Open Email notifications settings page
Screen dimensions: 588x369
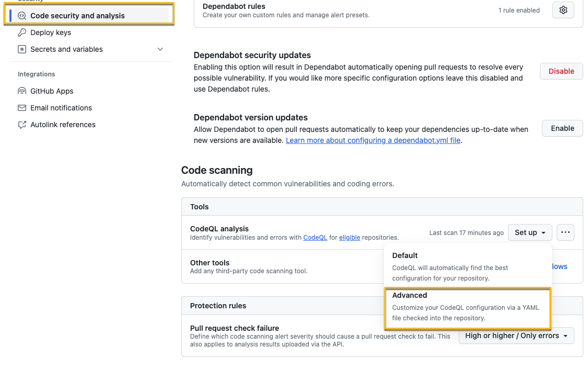pyautogui.click(x=61, y=108)
